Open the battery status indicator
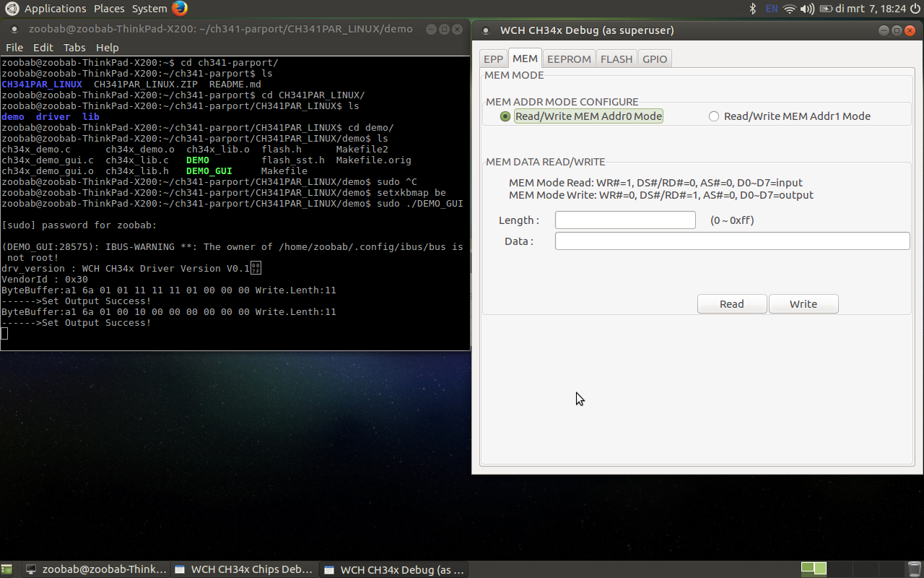 825,9
